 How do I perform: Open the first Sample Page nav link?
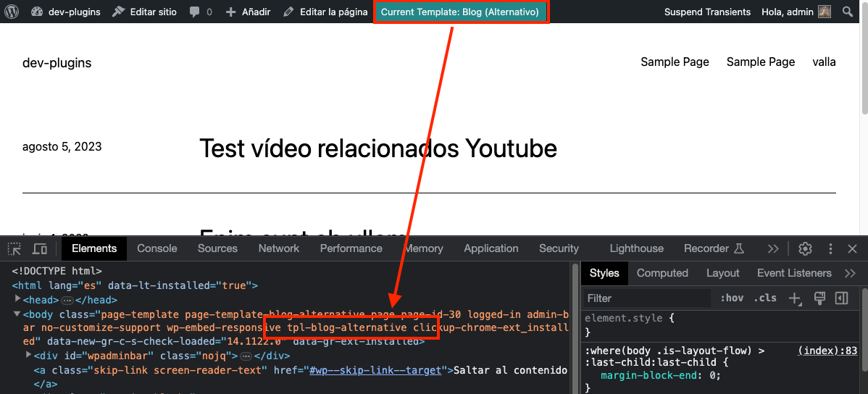675,62
